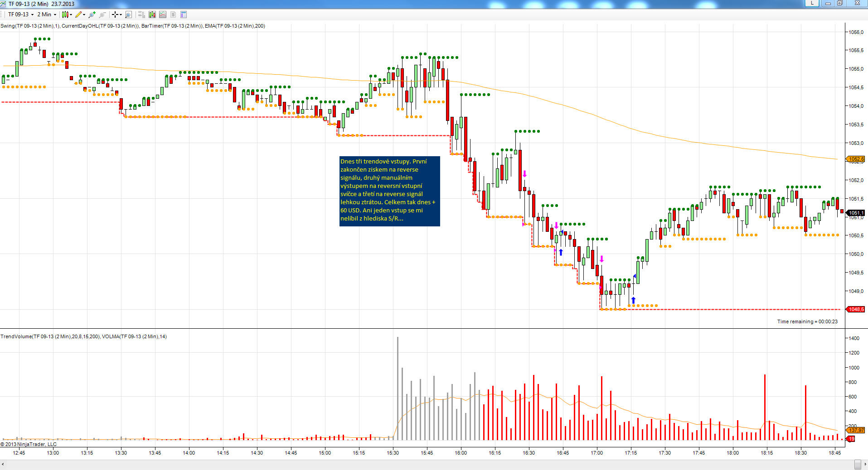Click the 2013 NinjaTrader copyright text
The image size is (868, 470).
point(29,444)
